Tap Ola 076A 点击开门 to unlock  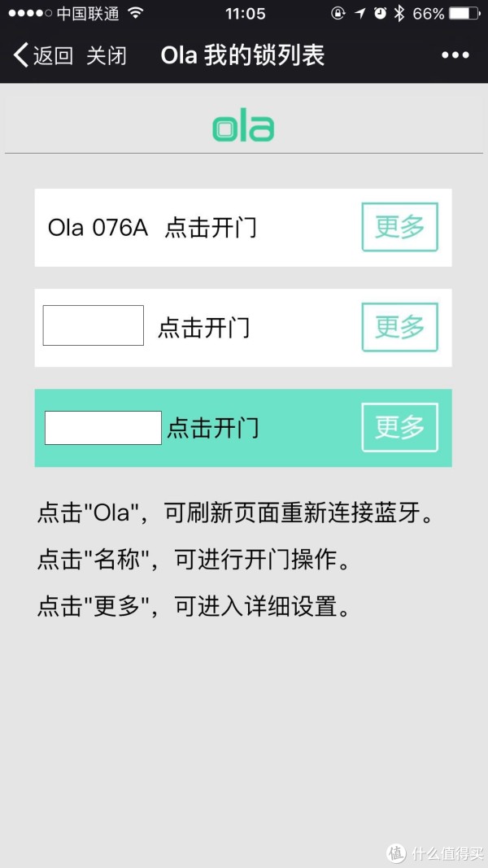tap(152, 228)
